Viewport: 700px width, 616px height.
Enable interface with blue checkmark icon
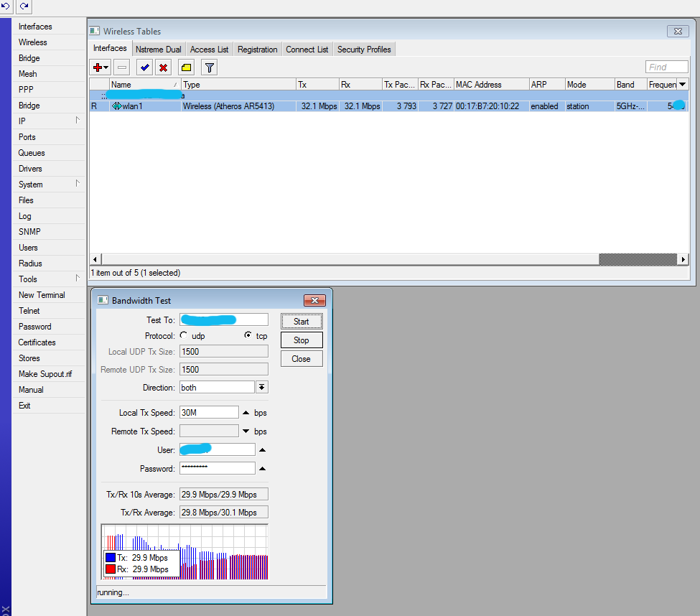[x=144, y=67]
